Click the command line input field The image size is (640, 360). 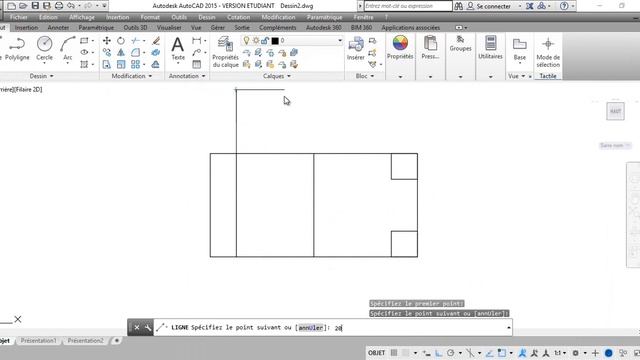click(x=333, y=327)
